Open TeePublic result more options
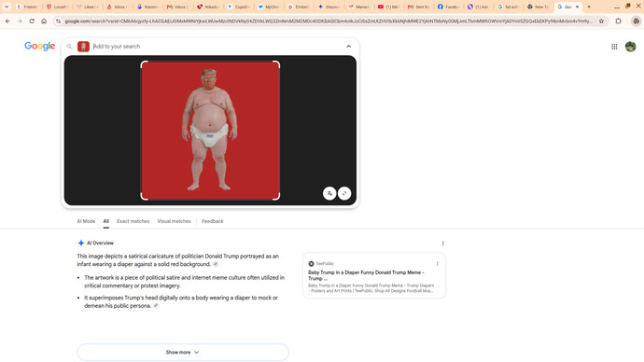The width and height of the screenshot is (644, 362). (437, 264)
